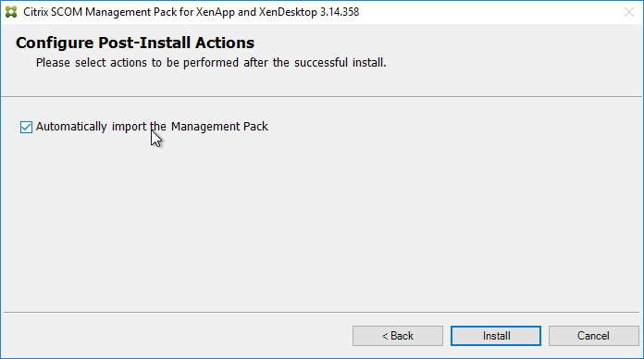Click the 'Configure Post-Install Actions' heading
The height and width of the screenshot is (359, 644).
(x=135, y=43)
